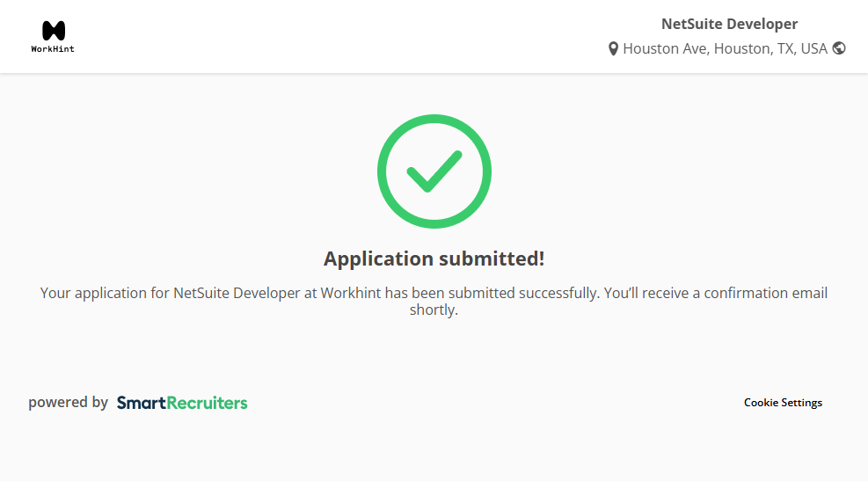This screenshot has width=868, height=481.
Task: Open Cookie Settings
Action: [x=783, y=403]
